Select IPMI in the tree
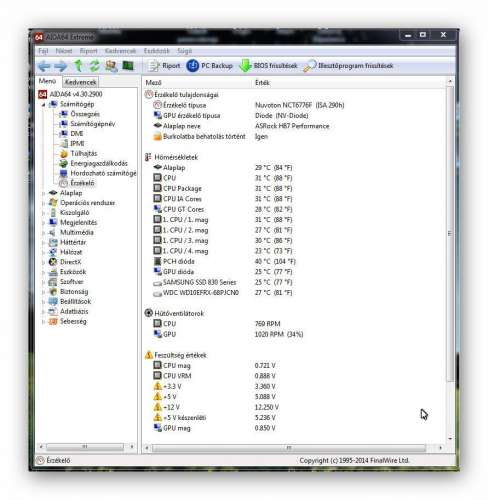The height and width of the screenshot is (500, 488). coord(77,144)
